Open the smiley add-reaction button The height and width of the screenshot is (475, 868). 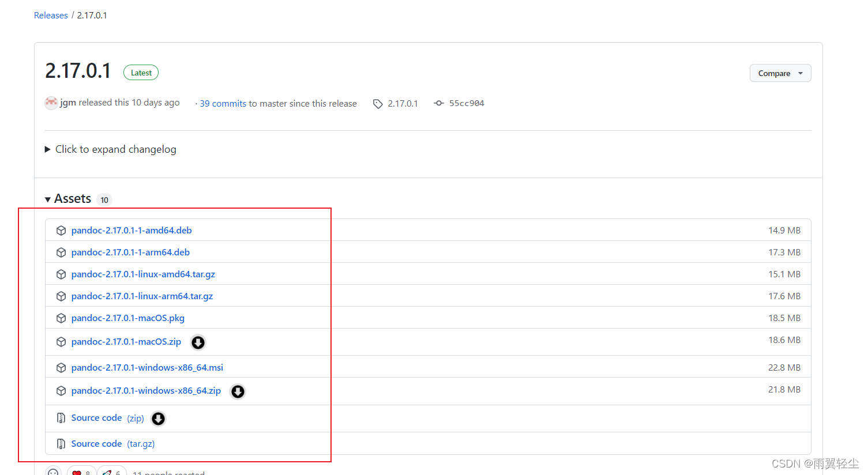coord(53,472)
